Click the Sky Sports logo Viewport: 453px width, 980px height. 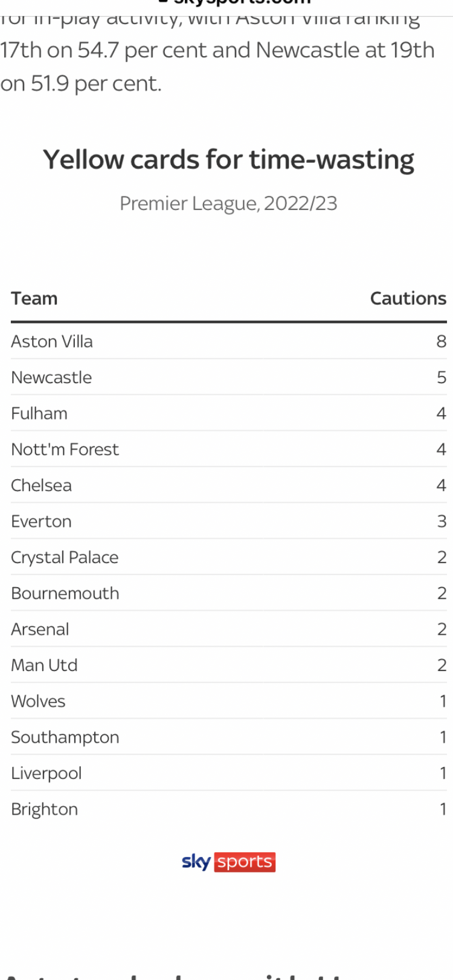tap(228, 862)
